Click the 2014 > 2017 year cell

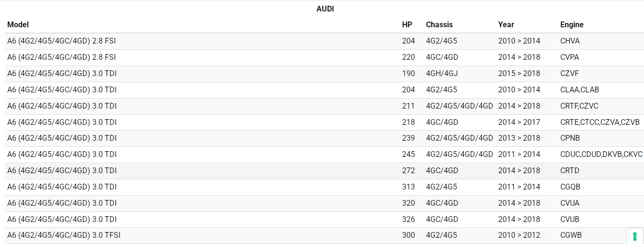pos(519,122)
